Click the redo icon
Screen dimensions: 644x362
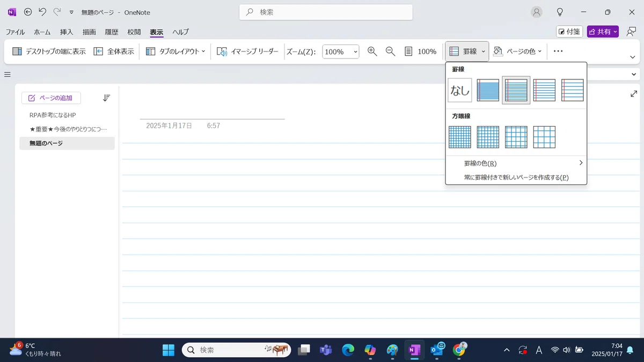coord(57,12)
